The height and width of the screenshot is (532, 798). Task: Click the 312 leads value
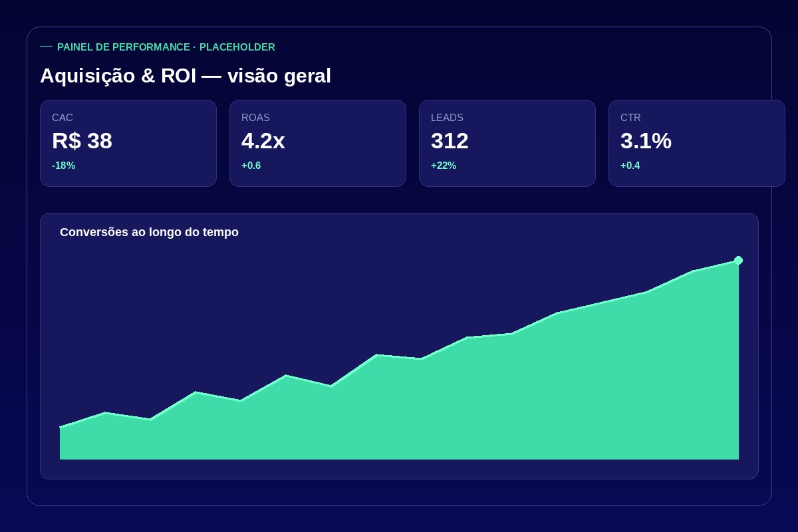pos(450,141)
